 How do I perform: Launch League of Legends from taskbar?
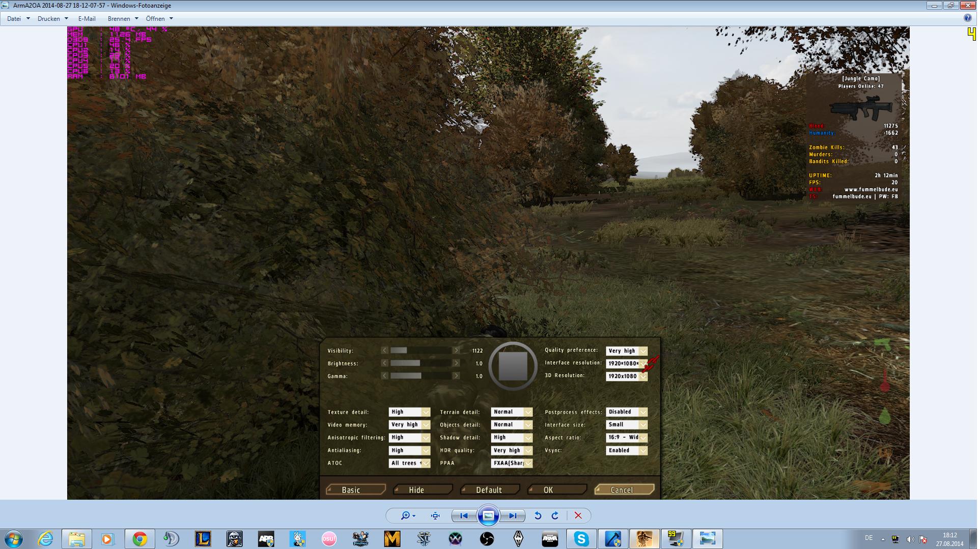[x=203, y=539]
